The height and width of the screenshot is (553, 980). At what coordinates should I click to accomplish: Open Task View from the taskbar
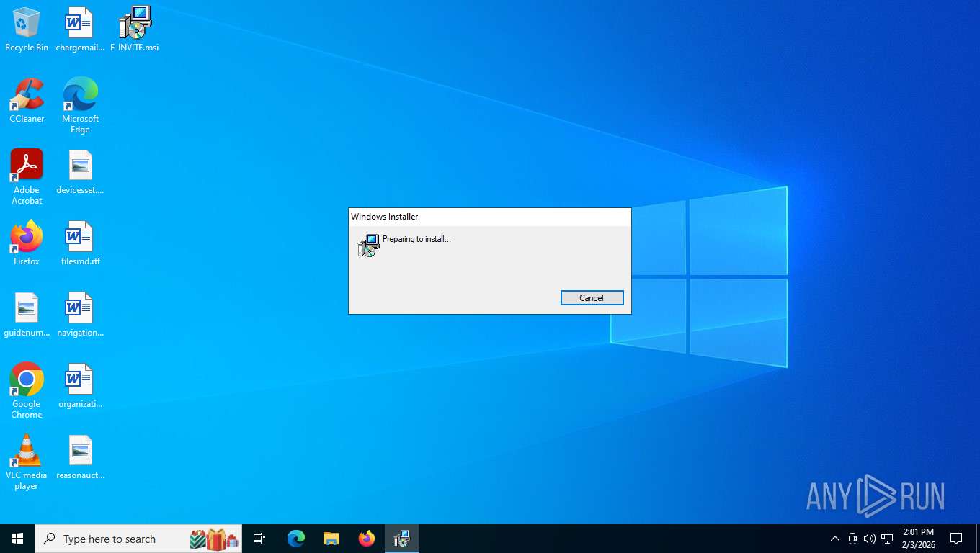259,539
